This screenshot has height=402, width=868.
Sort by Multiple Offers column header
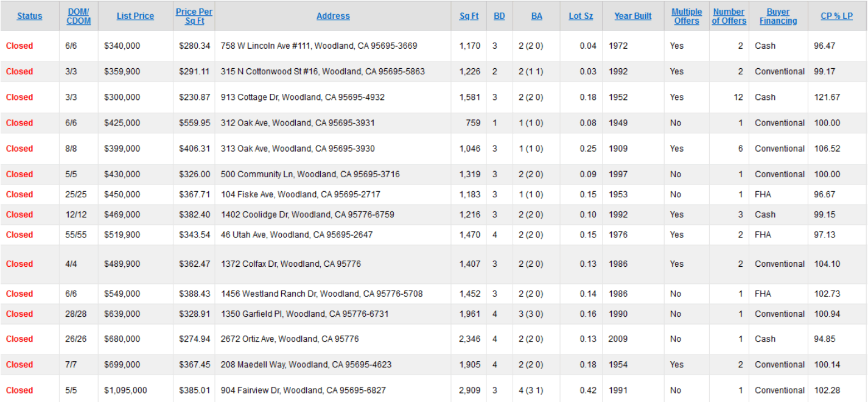687,16
